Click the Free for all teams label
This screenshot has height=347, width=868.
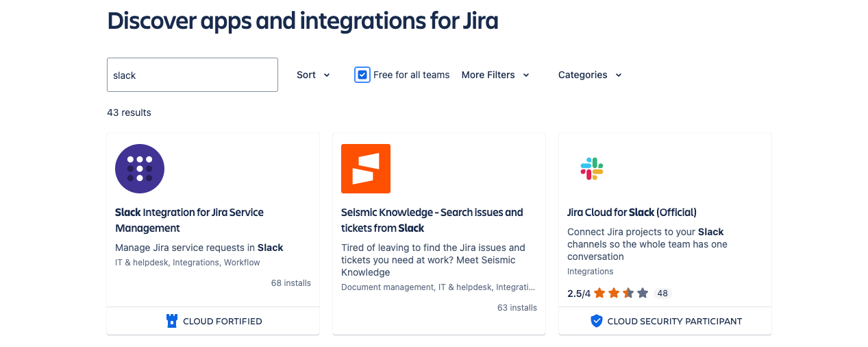click(x=412, y=75)
